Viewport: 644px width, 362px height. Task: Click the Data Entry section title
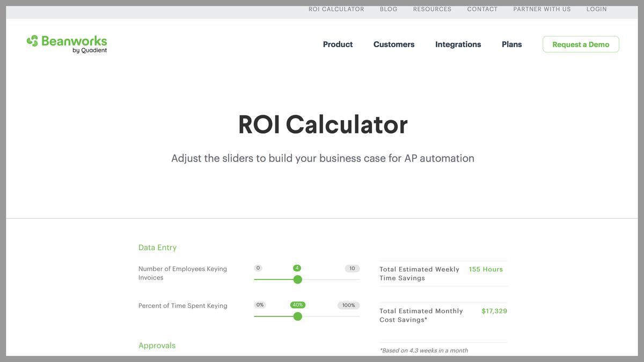tap(157, 248)
